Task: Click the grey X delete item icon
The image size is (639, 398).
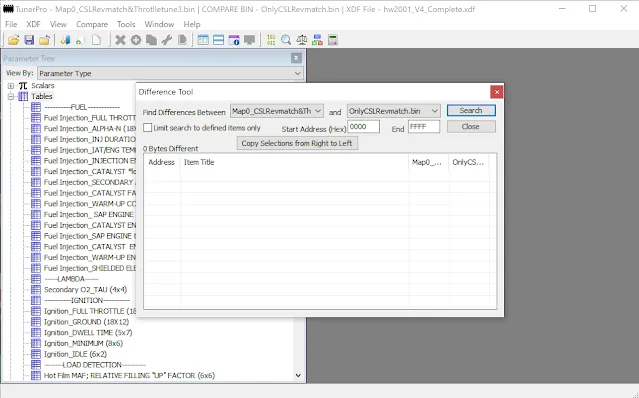Action: point(120,40)
